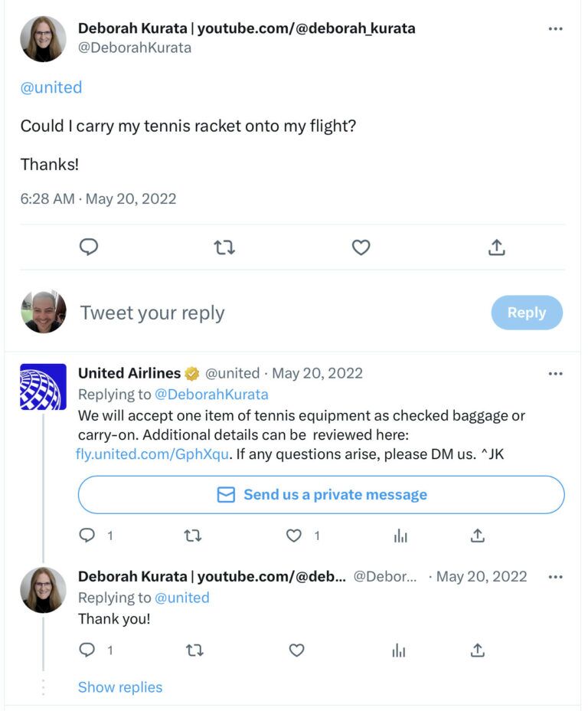Click the blue Reply button
The width and height of the screenshot is (588, 711).
tap(527, 313)
